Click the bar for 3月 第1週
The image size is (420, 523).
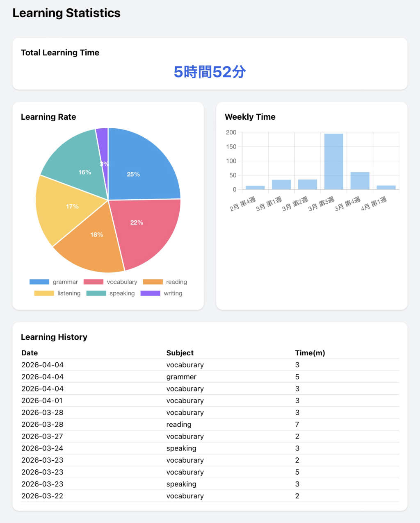click(x=281, y=184)
